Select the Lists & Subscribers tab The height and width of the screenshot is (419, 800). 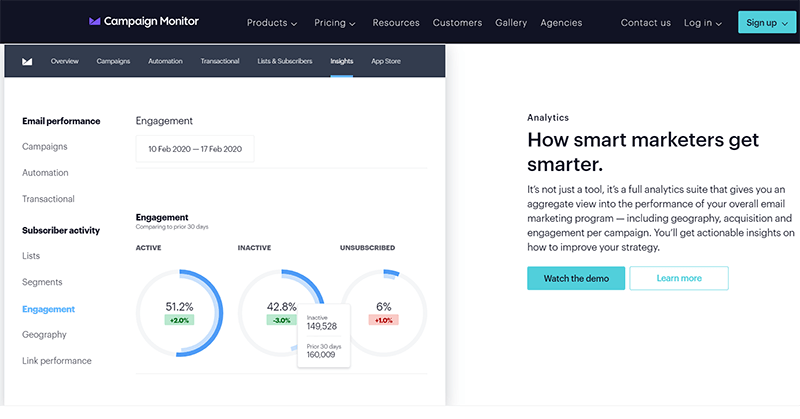pos(285,61)
